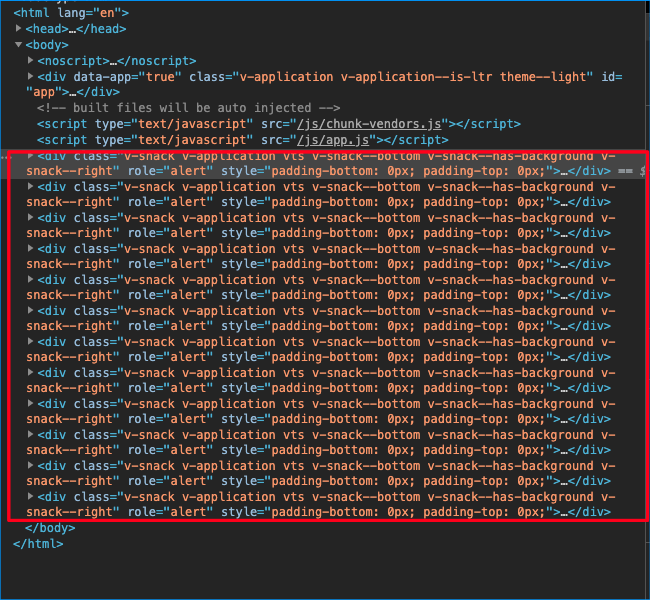Viewport: 650px width, 600px height.
Task: Select the <head>…</head> node
Action: pyautogui.click(x=76, y=29)
